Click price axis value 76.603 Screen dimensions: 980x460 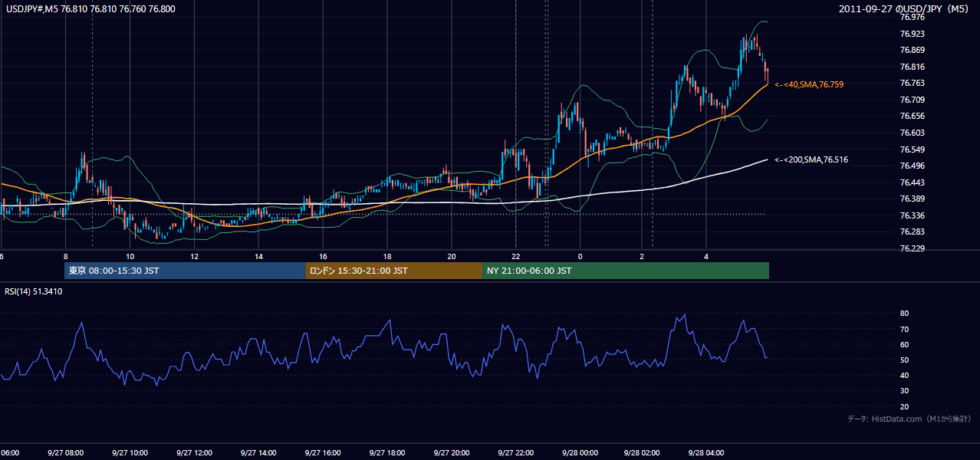pos(912,133)
